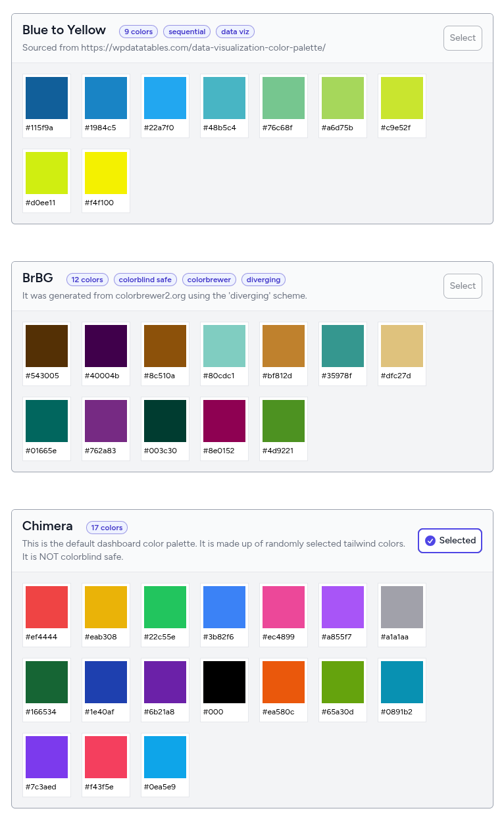Click the colorblind safe tag on BrBG
The image size is (504, 819).
coord(145,280)
